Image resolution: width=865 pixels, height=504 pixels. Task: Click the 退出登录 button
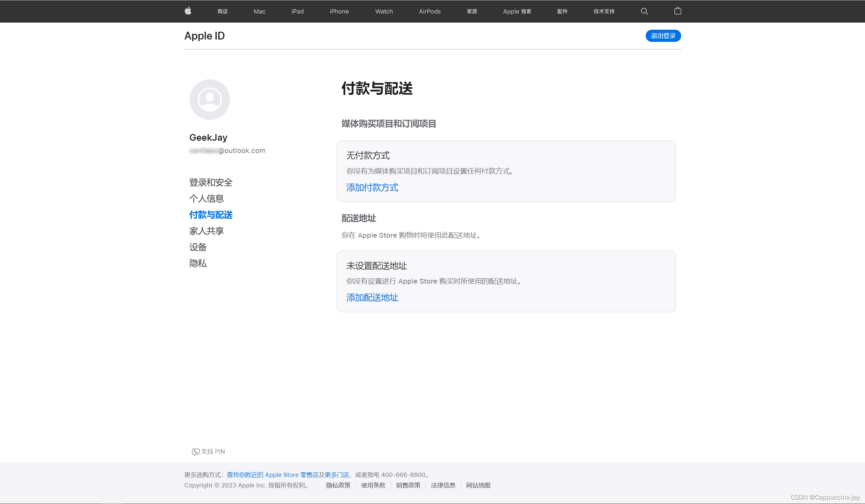(663, 36)
